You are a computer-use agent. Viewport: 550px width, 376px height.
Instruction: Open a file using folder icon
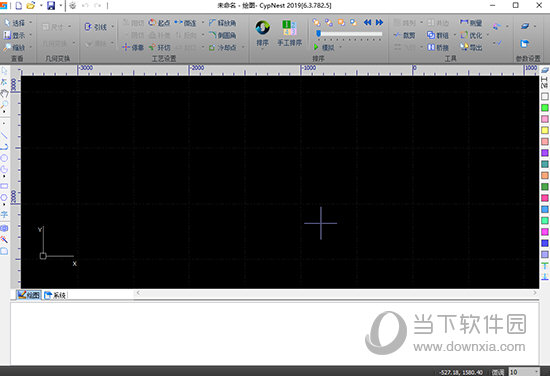31,5
